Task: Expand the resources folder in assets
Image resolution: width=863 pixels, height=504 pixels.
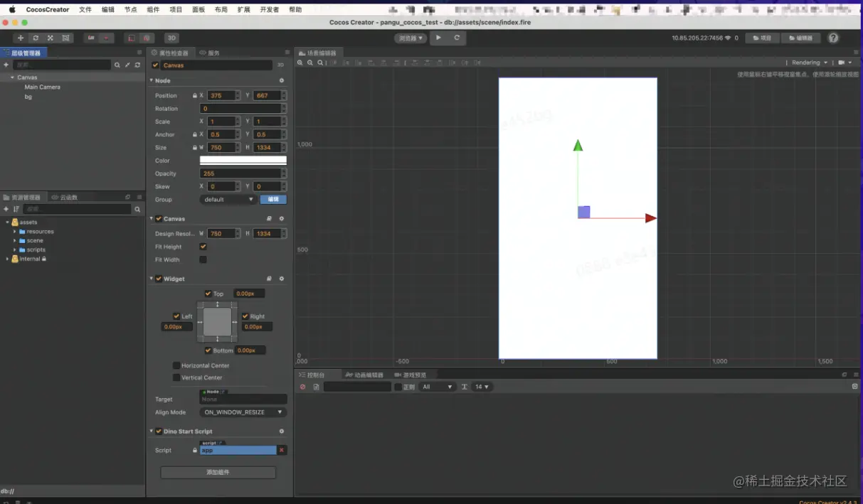Action: tap(15, 232)
